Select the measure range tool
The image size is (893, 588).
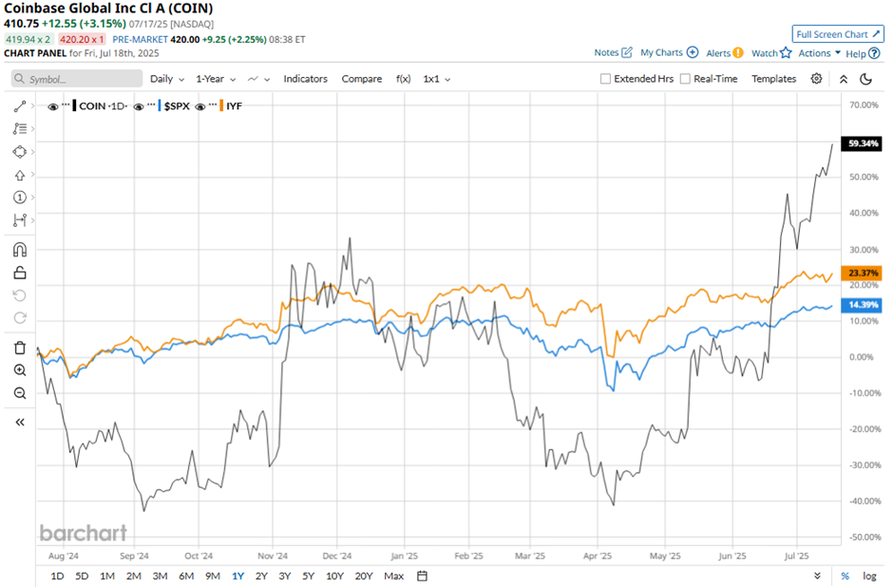coord(19,220)
